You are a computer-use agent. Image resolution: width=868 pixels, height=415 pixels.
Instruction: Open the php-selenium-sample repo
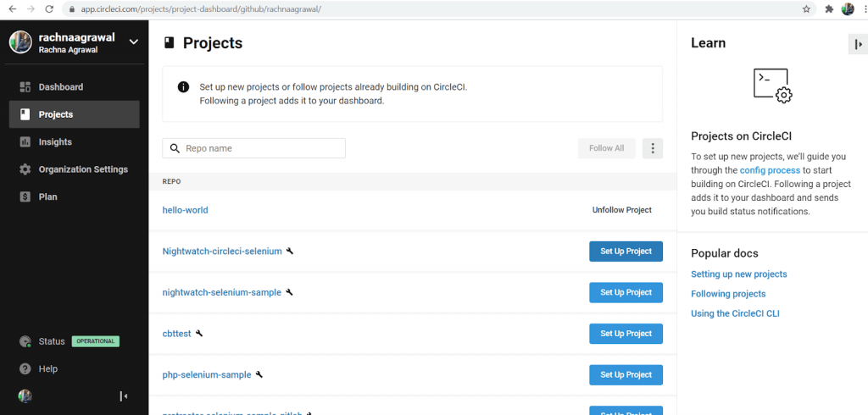coord(207,374)
